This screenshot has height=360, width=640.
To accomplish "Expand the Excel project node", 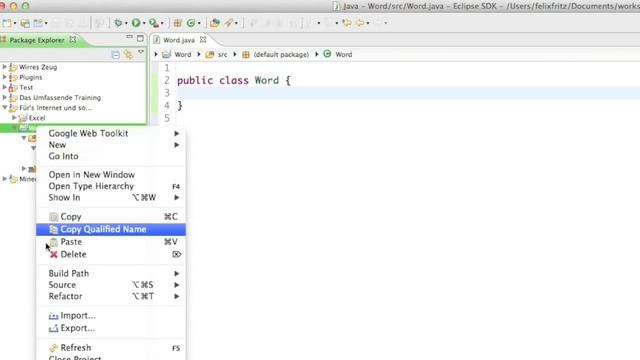I will (14, 118).
